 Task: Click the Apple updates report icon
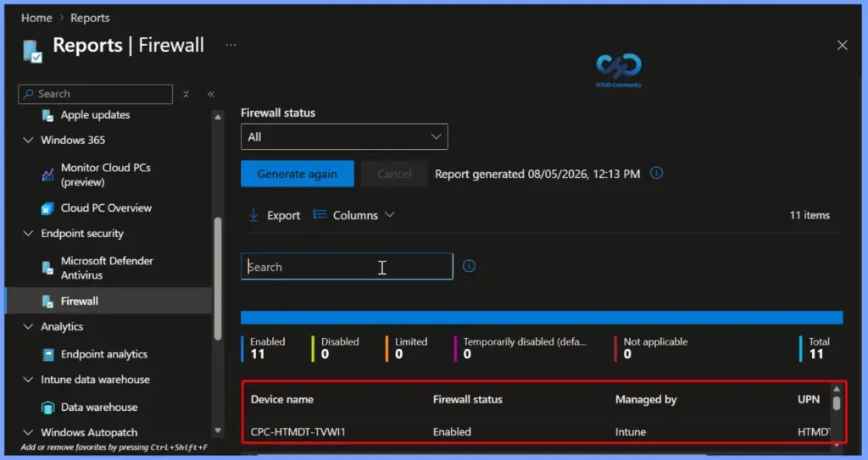pos(48,115)
